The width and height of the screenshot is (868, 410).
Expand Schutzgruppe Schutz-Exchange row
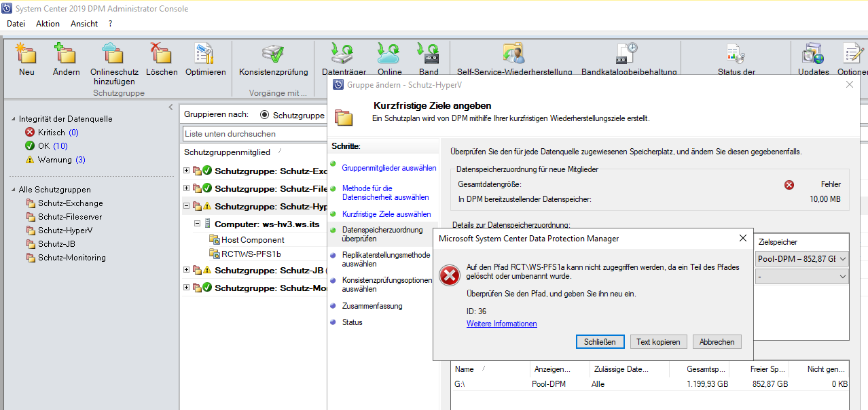click(x=187, y=170)
